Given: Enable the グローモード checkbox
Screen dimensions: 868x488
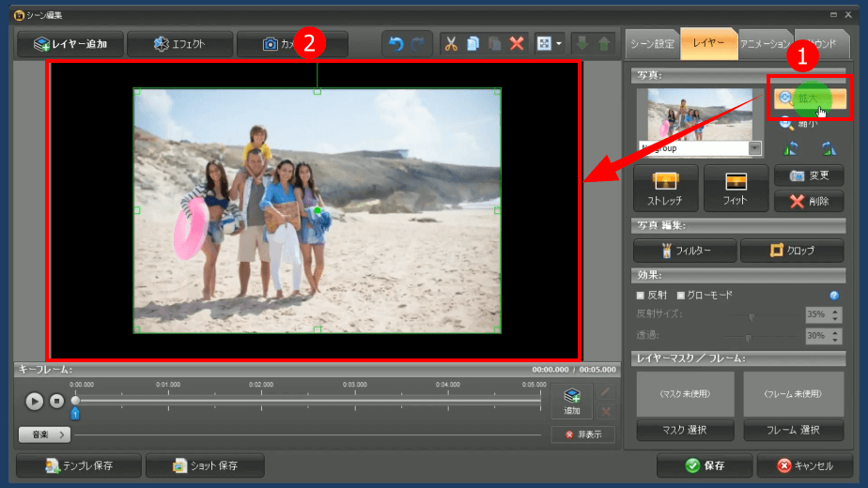Looking at the screenshot, I should point(681,296).
